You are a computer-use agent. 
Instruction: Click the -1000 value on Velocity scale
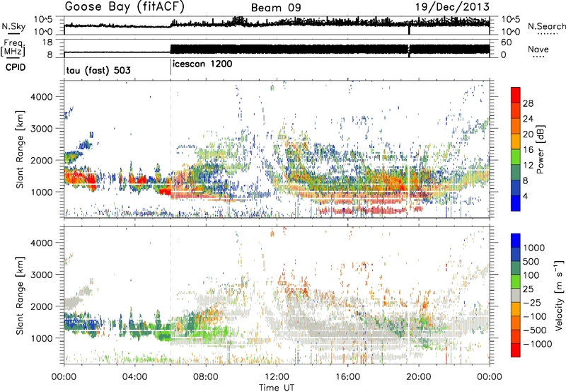pyautogui.click(x=538, y=344)
